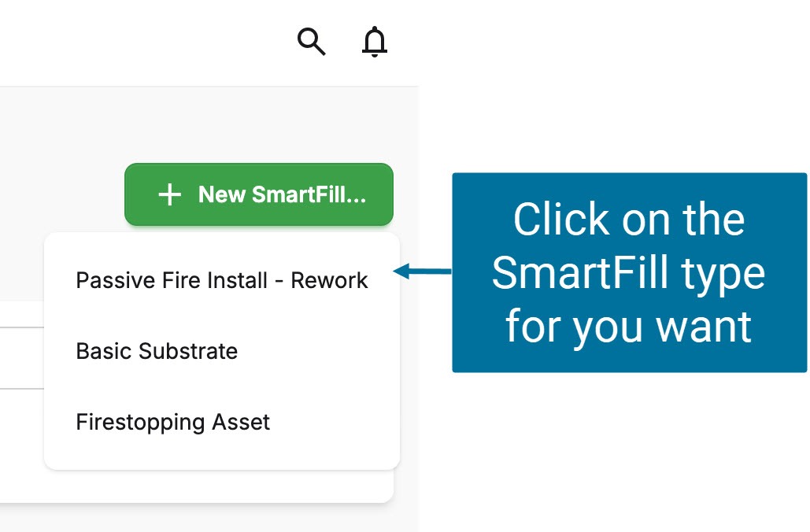The image size is (810, 532).
Task: Click the blue instruction callout box
Action: [629, 272]
